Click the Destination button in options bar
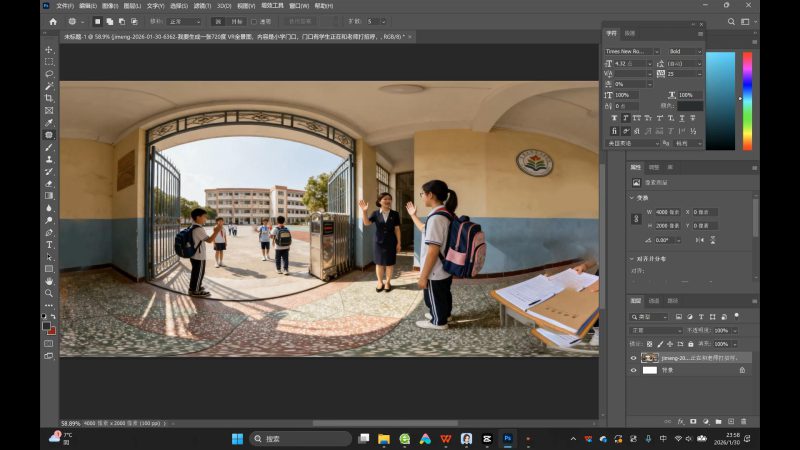Screen dimensions: 800x450 (x=236, y=21)
